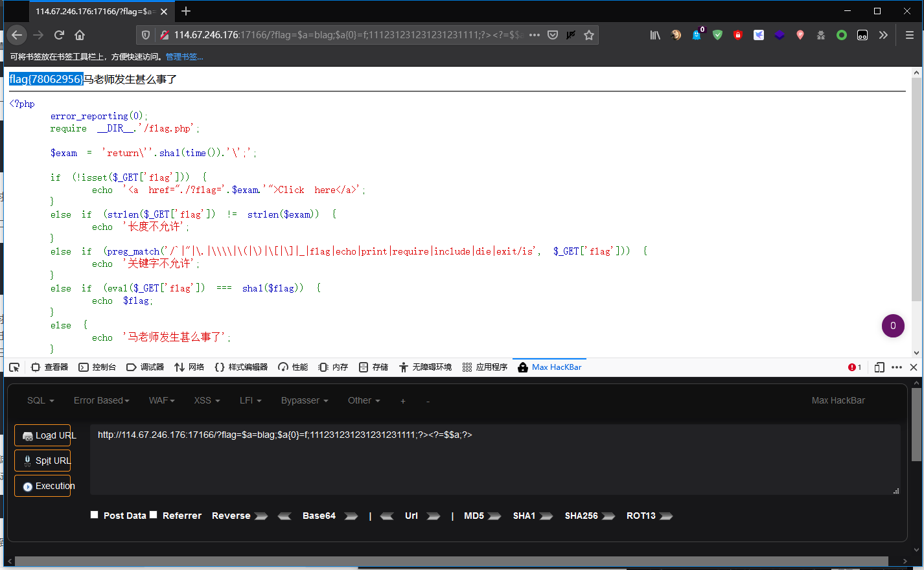Apply Reverse using its arrow
The image size is (924, 570).
[x=260, y=516]
